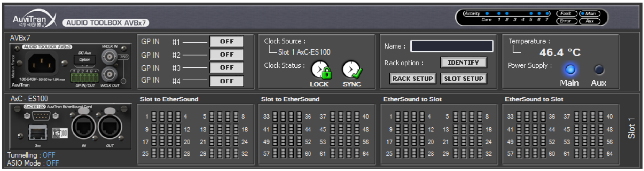The image size is (644, 171).
Task: Click the AVBx7 rear panel thumbnail
Action: (x=70, y=66)
